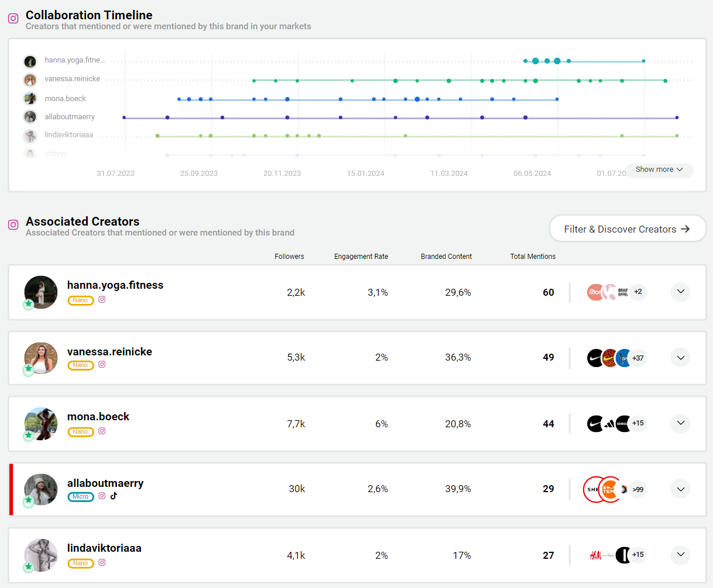Click largest dot on hanna.yoga.fitness timeline
Image resolution: width=713 pixels, height=588 pixels.
[557, 61]
